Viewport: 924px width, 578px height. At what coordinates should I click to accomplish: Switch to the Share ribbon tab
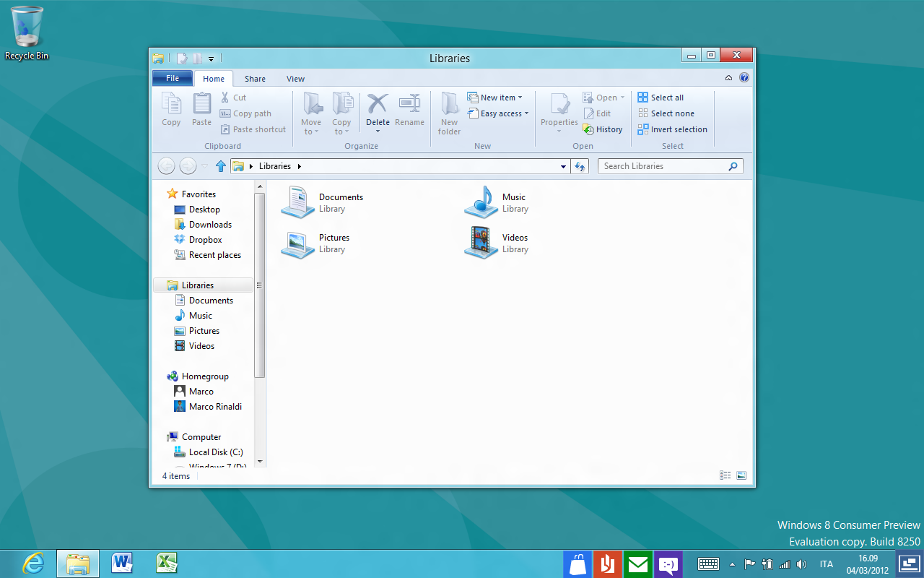click(x=255, y=79)
